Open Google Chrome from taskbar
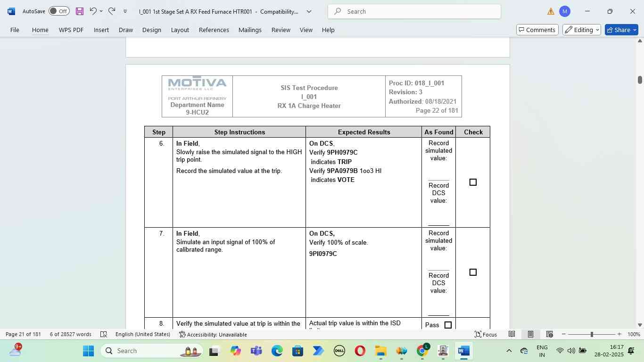644x362 pixels. 423,351
